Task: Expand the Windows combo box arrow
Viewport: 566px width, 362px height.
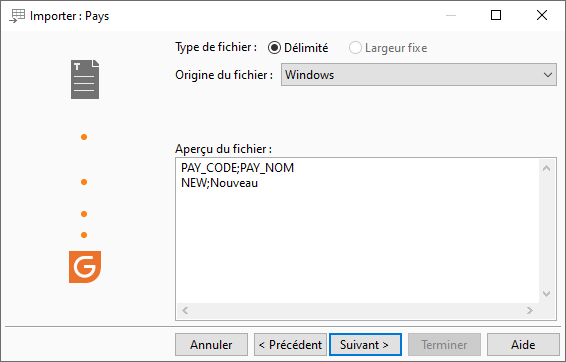Action: [x=548, y=75]
